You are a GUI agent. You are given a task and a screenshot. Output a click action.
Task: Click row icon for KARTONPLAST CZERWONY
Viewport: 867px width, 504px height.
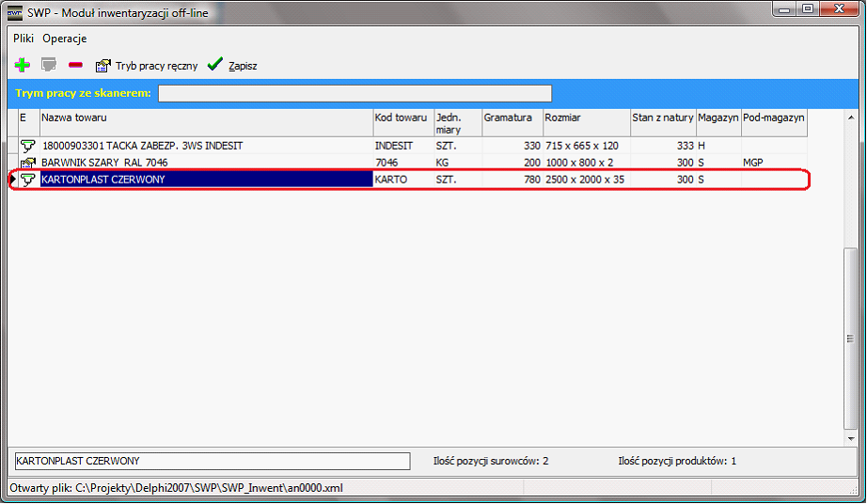coord(27,180)
